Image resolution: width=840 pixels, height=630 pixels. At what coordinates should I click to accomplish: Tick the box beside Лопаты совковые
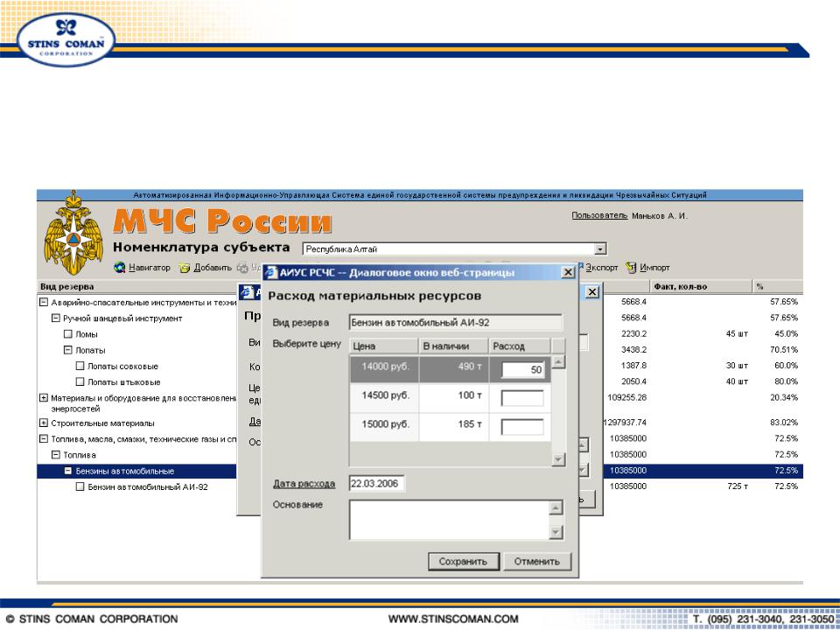(x=80, y=367)
